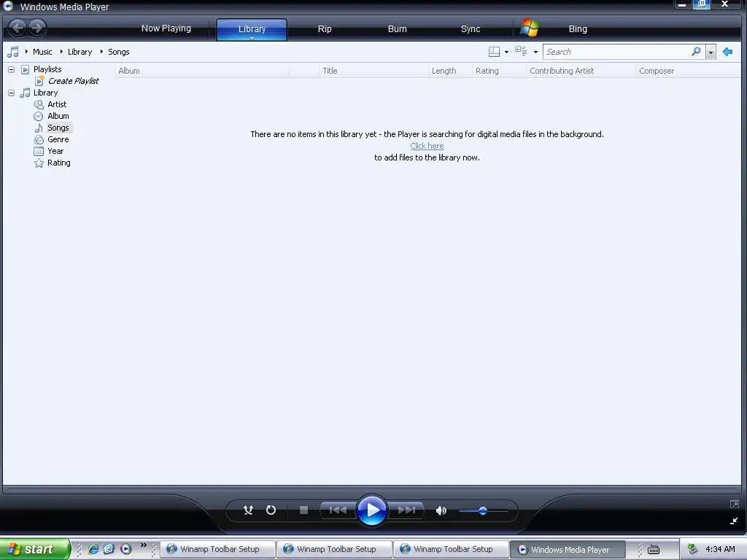Sort by the Album column header
The height and width of the screenshot is (560, 747).
[x=202, y=71]
